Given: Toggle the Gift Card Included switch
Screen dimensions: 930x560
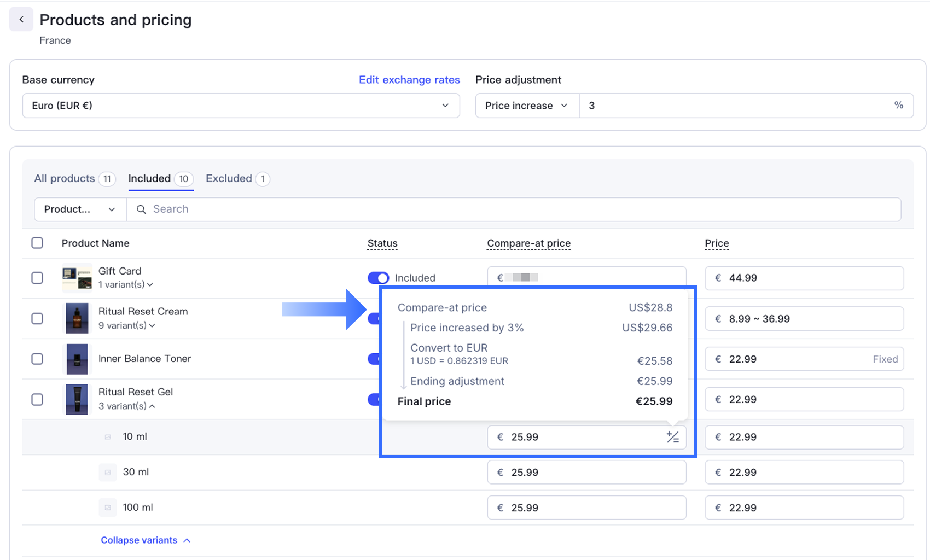Looking at the screenshot, I should pos(378,278).
